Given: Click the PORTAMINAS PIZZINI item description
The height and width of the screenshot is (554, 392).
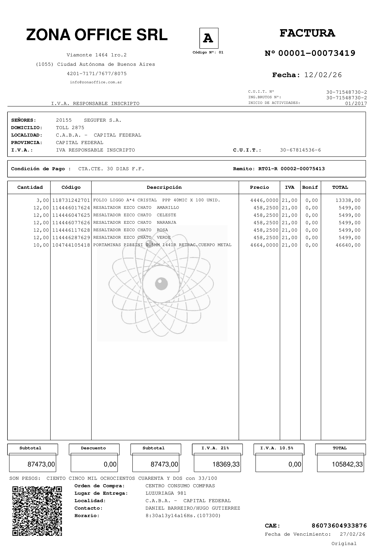Looking at the screenshot, I should click(x=162, y=245).
